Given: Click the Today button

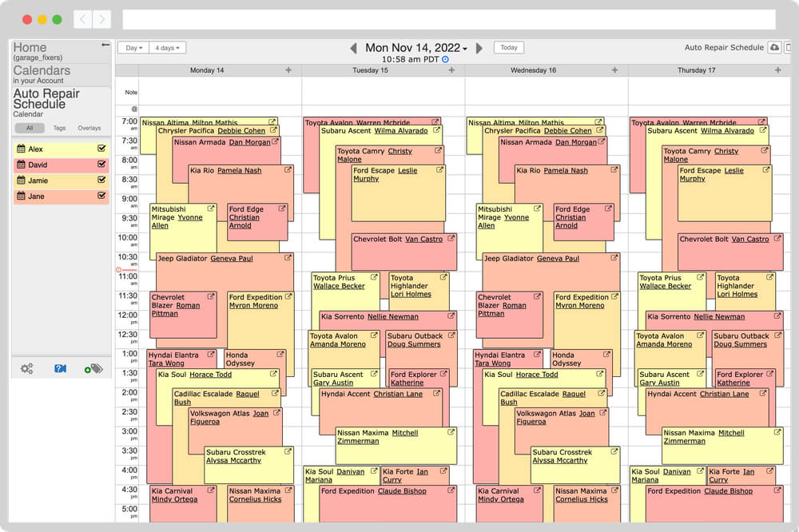Looking at the screenshot, I should [x=508, y=47].
